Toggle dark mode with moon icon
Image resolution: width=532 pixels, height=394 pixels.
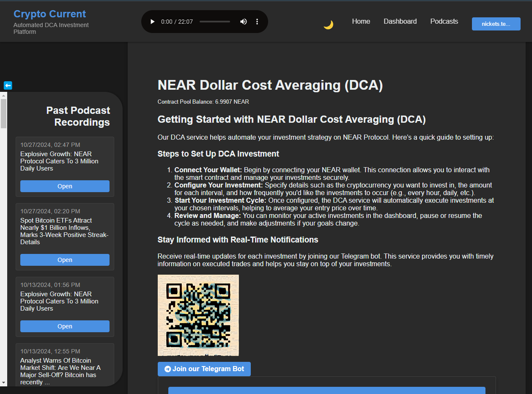tap(328, 25)
